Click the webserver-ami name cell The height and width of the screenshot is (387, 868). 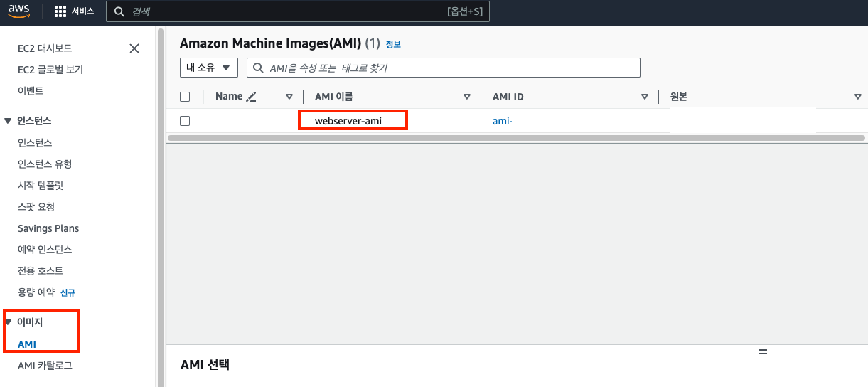tap(348, 121)
